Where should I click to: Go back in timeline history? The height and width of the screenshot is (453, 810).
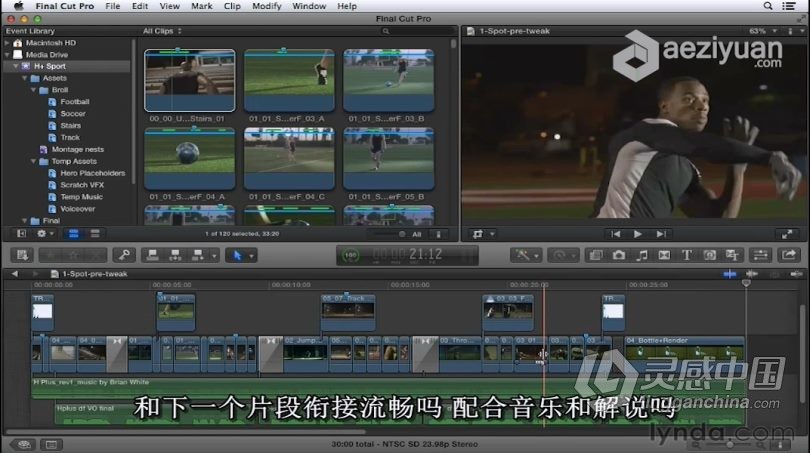[x=14, y=274]
